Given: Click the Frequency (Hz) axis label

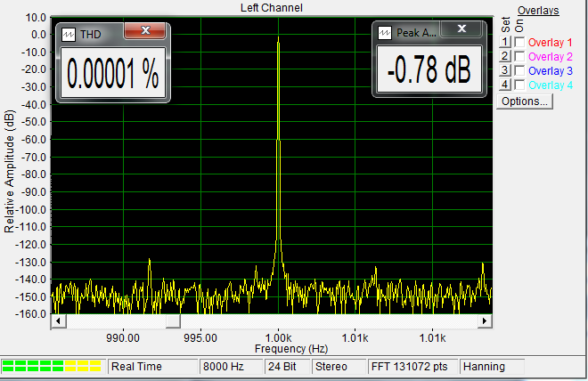Looking at the screenshot, I should point(291,349).
